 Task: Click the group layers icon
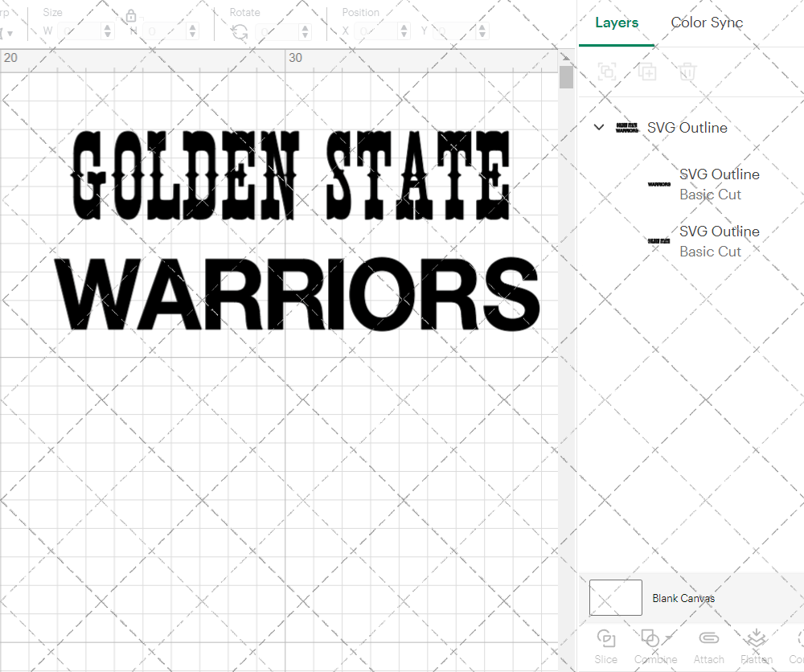tap(607, 72)
